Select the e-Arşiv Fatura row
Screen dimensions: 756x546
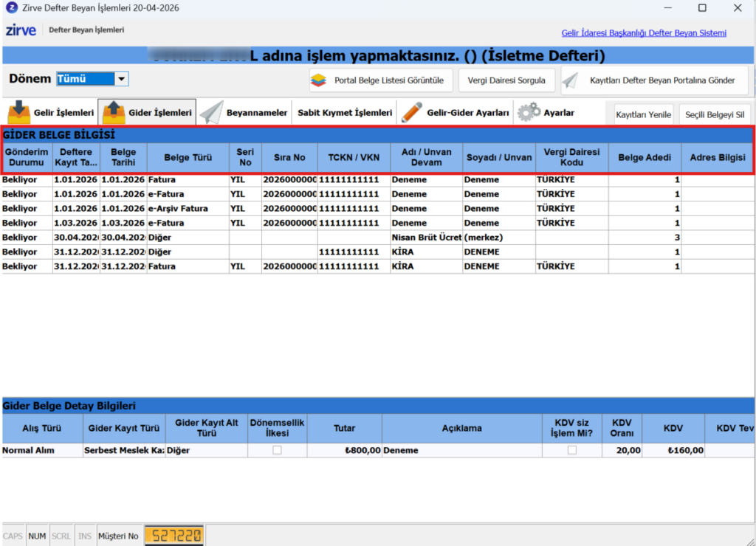[x=378, y=209]
